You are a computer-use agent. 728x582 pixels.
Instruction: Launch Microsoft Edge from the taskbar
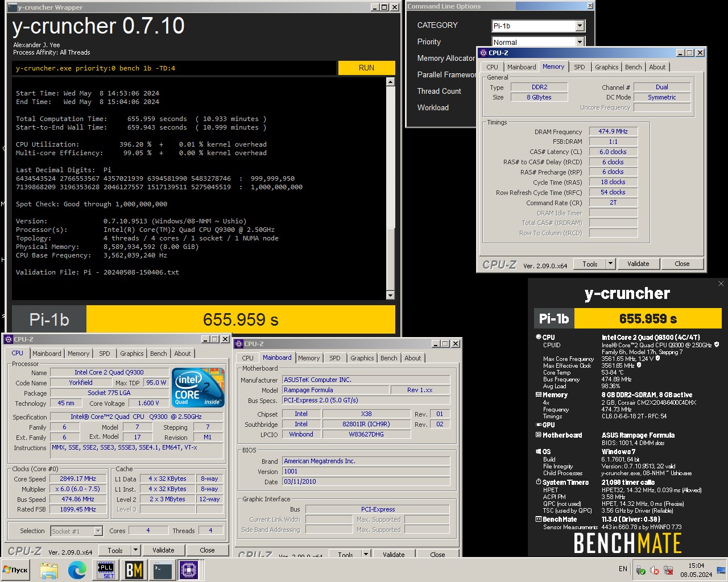click(77, 570)
